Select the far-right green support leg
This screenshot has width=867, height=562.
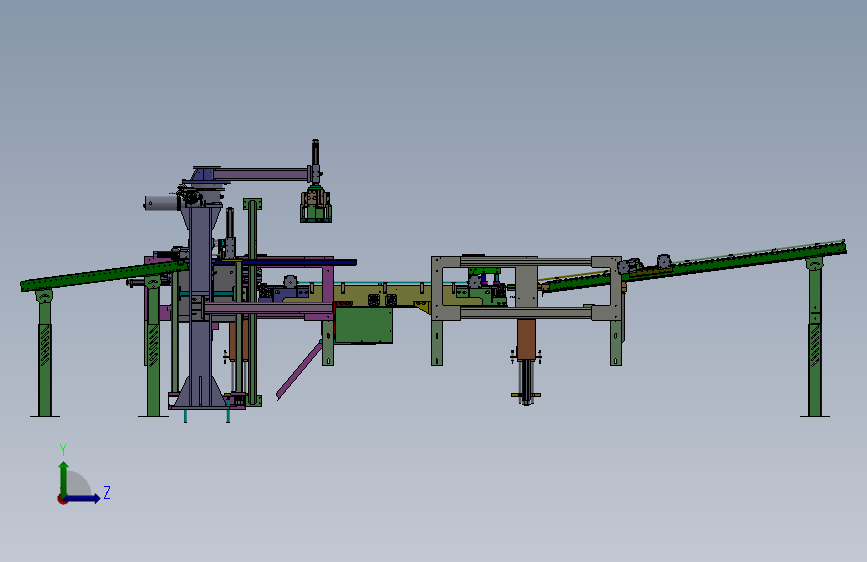(x=814, y=337)
